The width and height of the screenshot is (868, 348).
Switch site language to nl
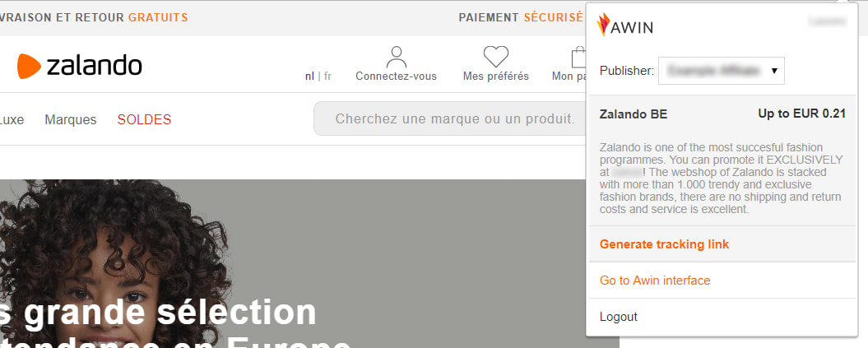click(x=309, y=77)
